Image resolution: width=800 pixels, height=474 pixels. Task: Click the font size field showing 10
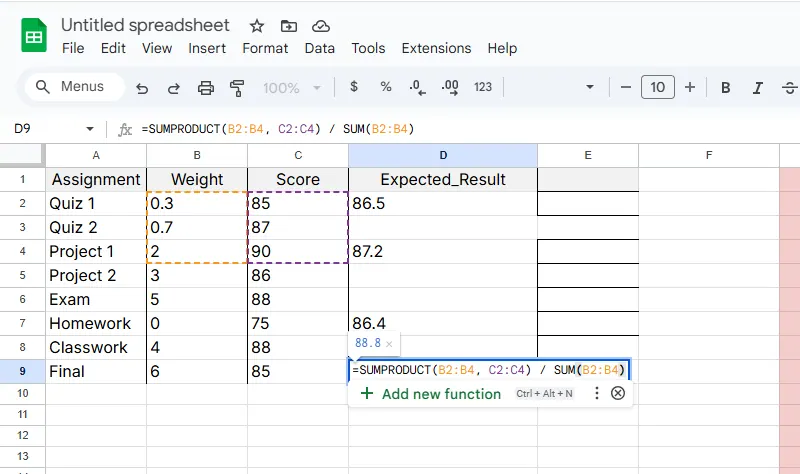[x=657, y=88]
